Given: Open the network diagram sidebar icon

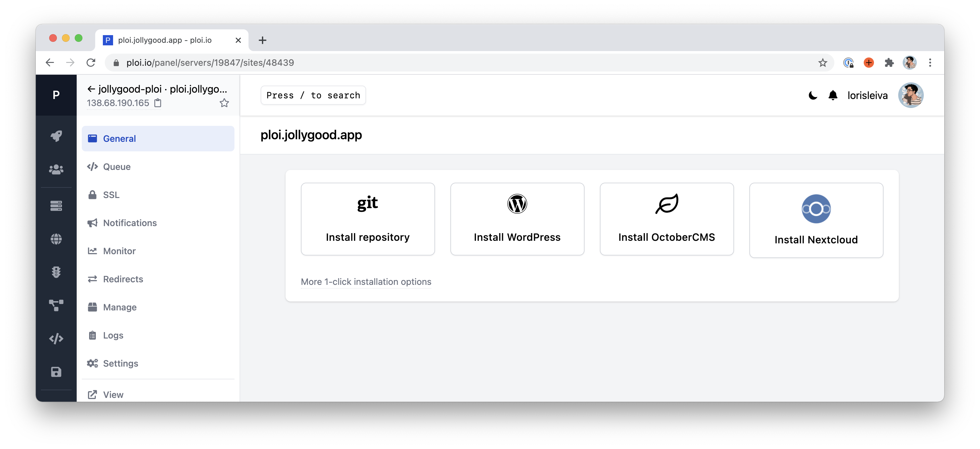Looking at the screenshot, I should [56, 305].
